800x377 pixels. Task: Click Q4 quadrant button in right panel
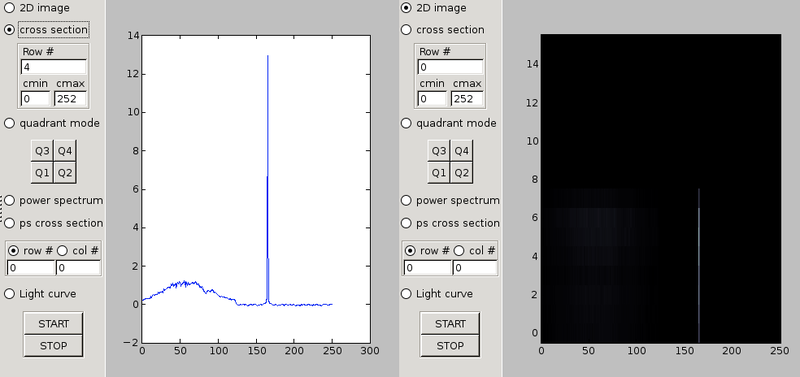coord(461,150)
